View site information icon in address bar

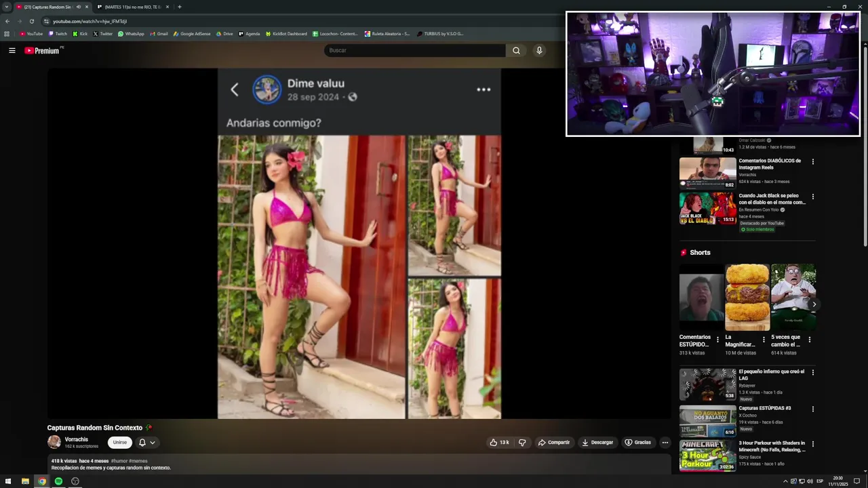point(46,21)
